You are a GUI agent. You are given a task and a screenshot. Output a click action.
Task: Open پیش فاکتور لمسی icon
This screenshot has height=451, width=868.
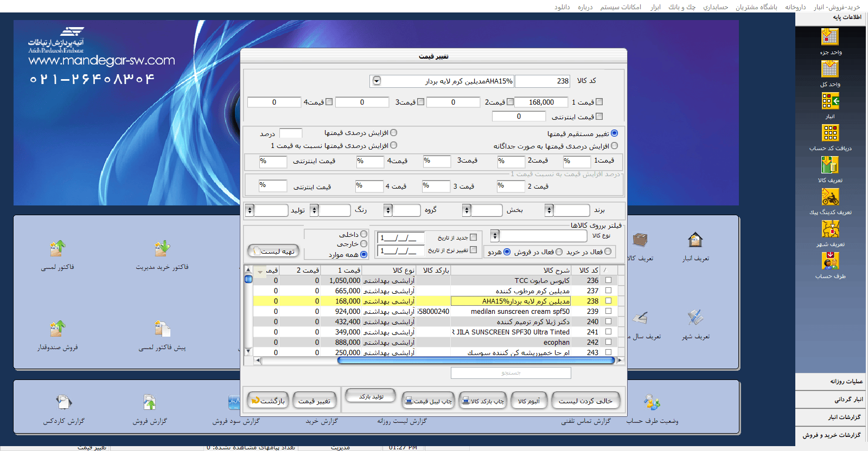162,328
